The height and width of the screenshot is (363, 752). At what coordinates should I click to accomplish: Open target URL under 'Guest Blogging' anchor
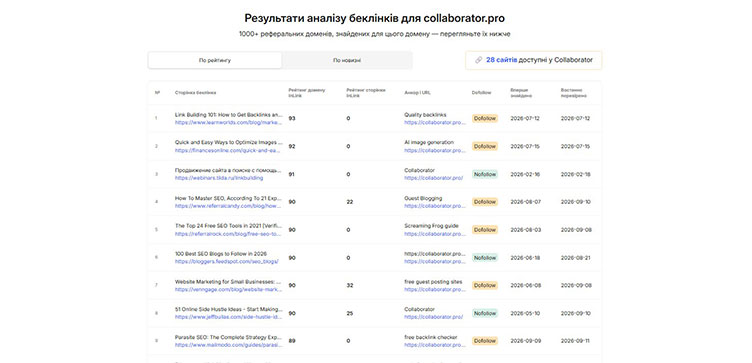coord(435,206)
